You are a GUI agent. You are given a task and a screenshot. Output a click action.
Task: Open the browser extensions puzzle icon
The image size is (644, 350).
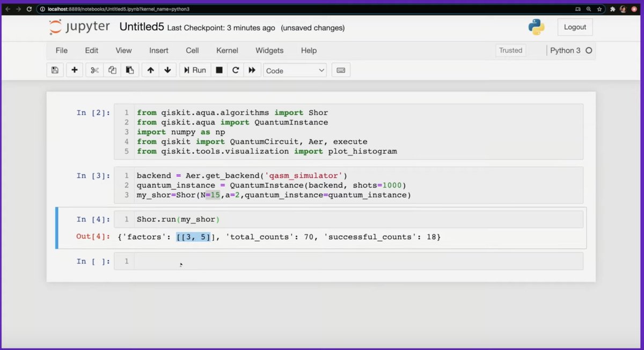tap(613, 9)
